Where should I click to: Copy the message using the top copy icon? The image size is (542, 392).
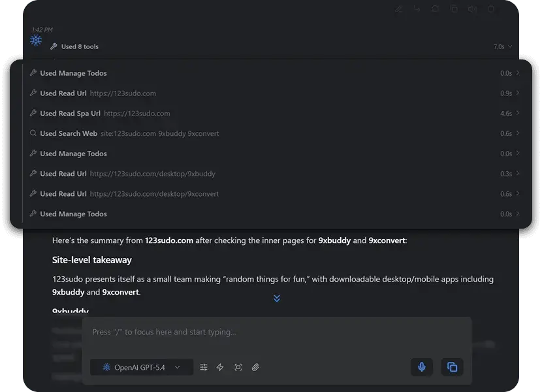point(454,9)
